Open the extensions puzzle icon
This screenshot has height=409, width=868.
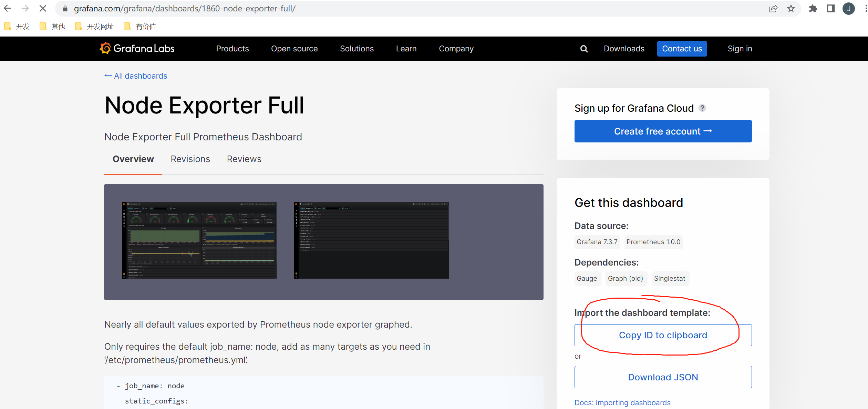pos(813,9)
